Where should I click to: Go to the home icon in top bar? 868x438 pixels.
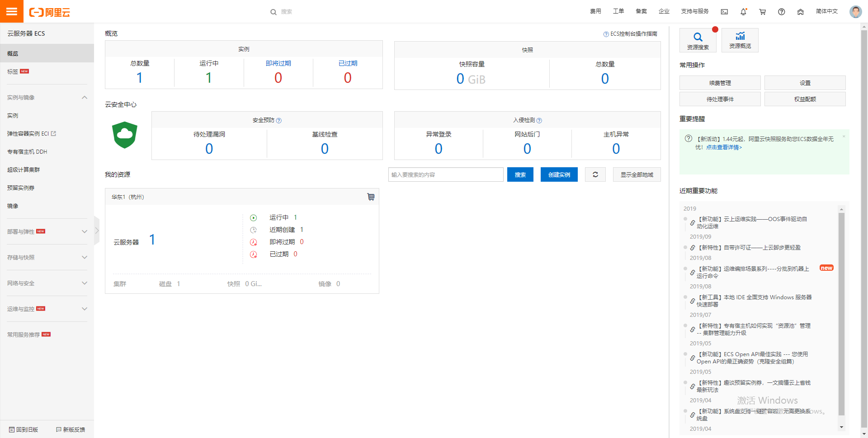[800, 12]
